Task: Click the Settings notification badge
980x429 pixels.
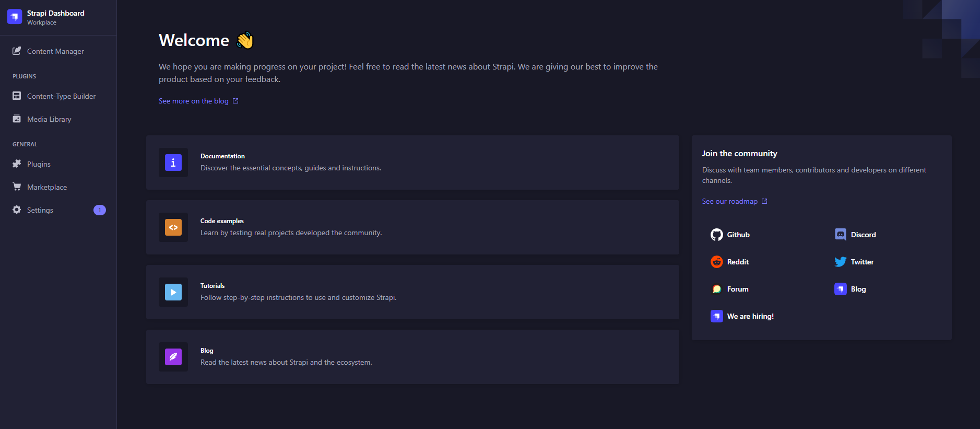Action: pyautogui.click(x=99, y=210)
